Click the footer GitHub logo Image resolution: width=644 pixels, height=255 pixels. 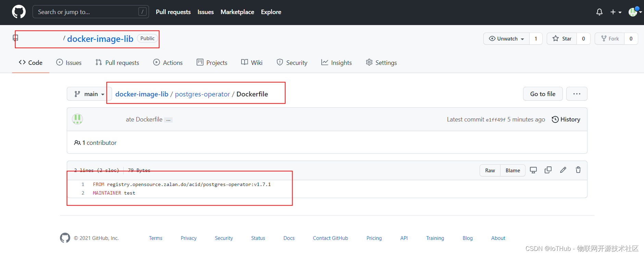[65, 238]
